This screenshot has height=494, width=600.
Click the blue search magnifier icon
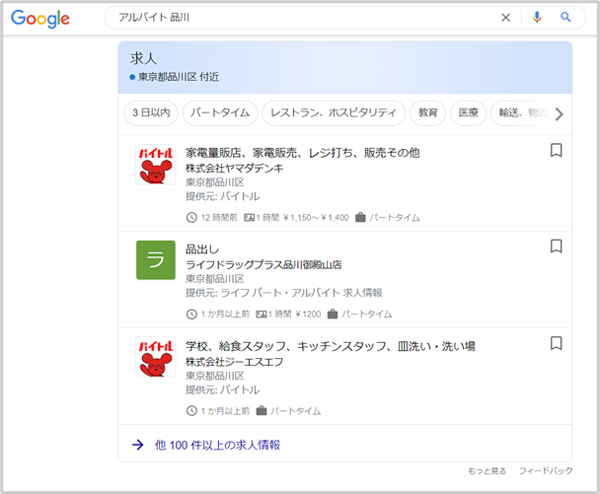point(565,17)
